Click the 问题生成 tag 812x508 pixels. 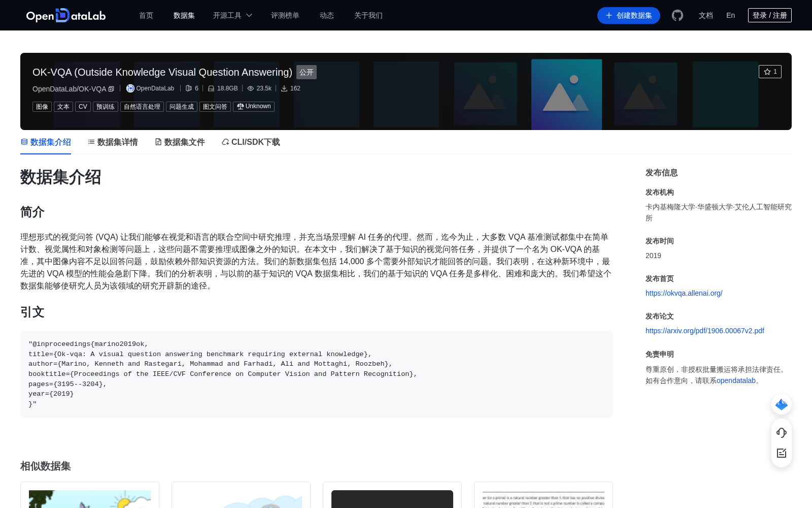pos(182,107)
